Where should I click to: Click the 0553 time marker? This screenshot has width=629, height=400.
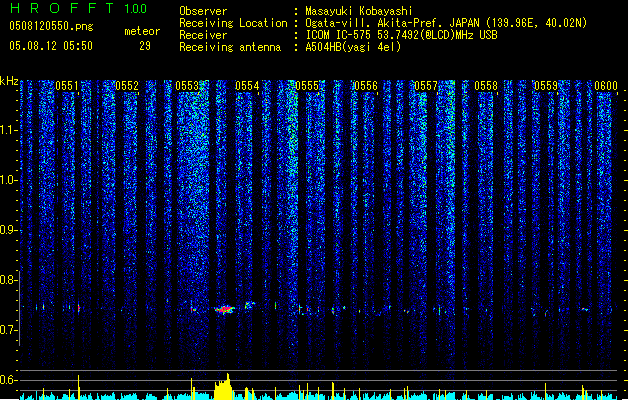(x=187, y=86)
